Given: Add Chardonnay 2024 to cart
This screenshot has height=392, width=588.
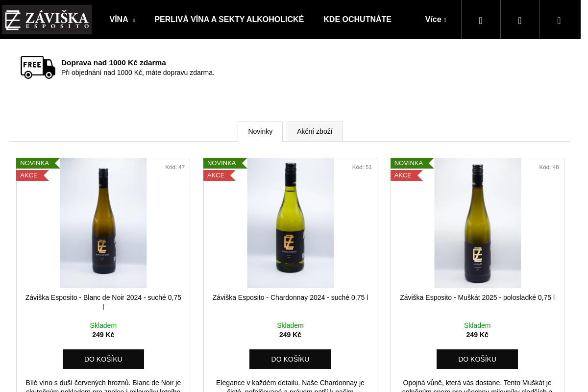Looking at the screenshot, I should tap(290, 359).
